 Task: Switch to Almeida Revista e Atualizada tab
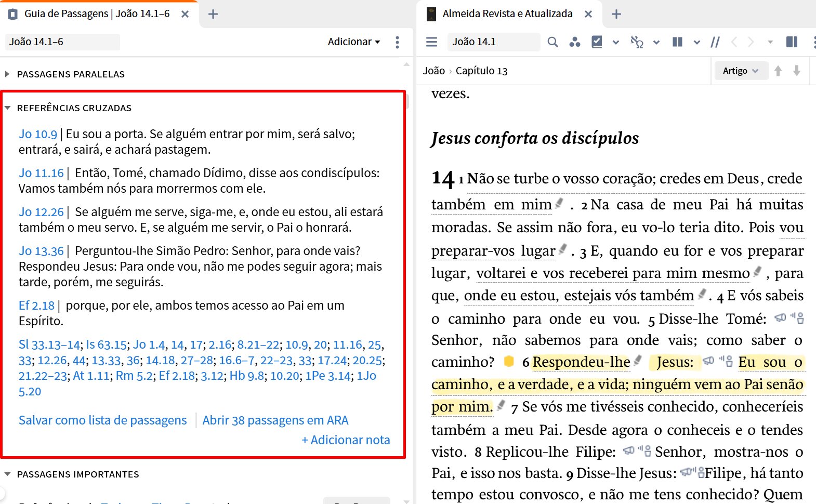507,14
